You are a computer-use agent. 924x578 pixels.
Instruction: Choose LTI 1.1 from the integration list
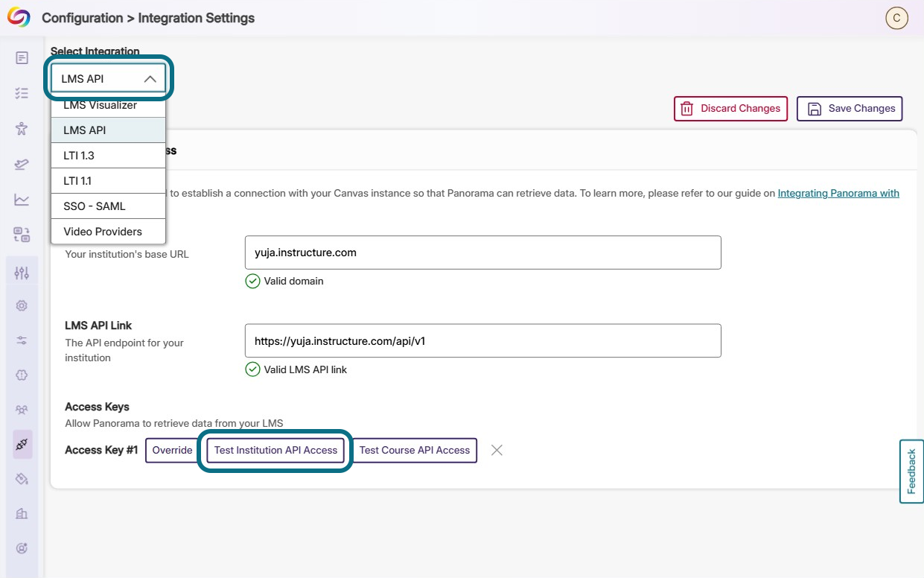click(x=109, y=181)
